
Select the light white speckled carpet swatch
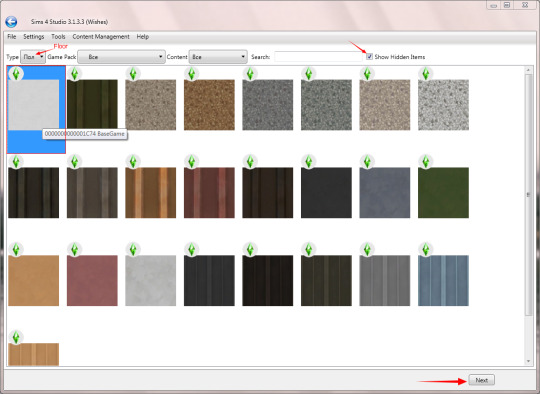443,105
